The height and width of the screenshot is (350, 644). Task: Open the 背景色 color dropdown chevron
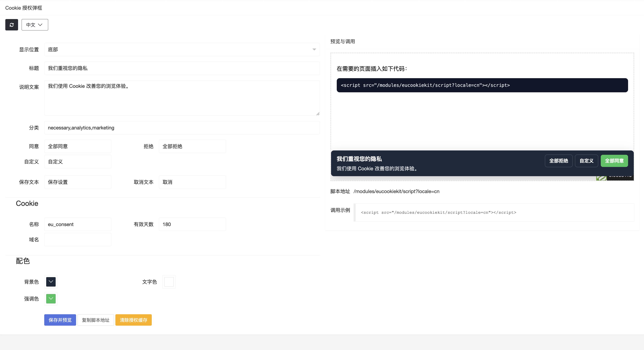(x=51, y=282)
